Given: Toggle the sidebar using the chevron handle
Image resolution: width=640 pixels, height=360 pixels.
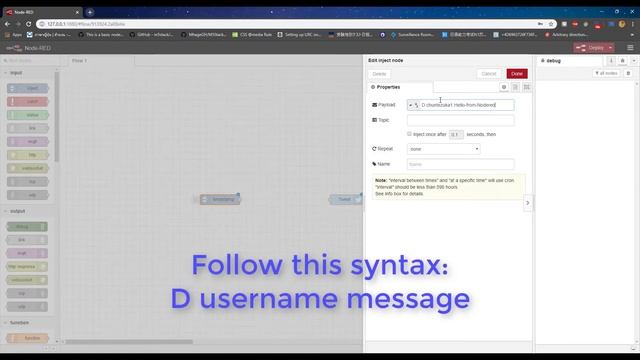Looking at the screenshot, I should [528, 203].
